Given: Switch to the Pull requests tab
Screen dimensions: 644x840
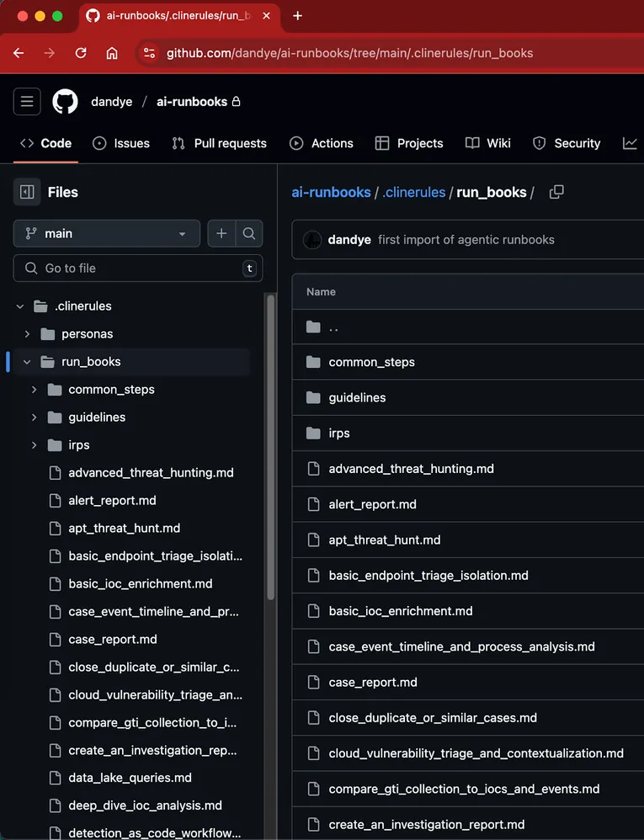Looking at the screenshot, I should pos(219,143).
